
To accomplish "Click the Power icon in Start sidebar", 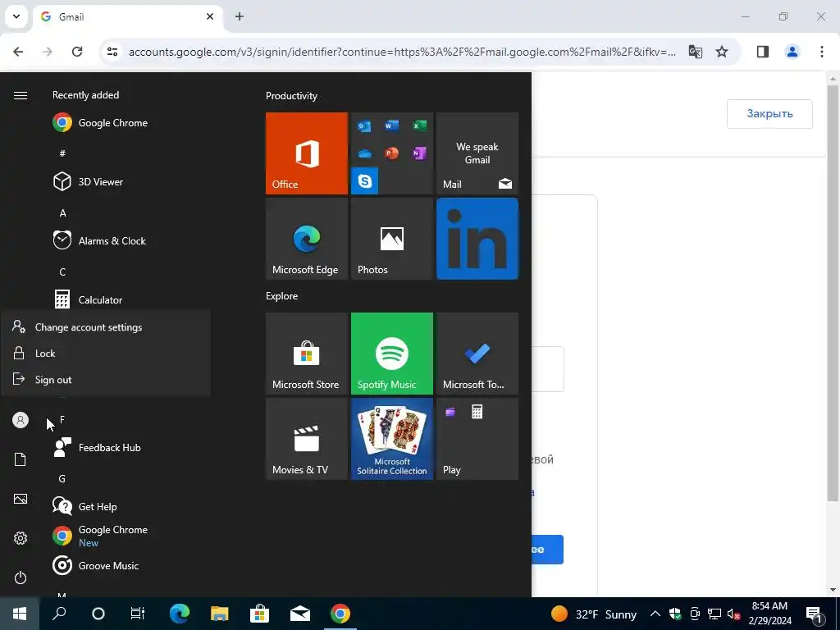I will point(21,577).
